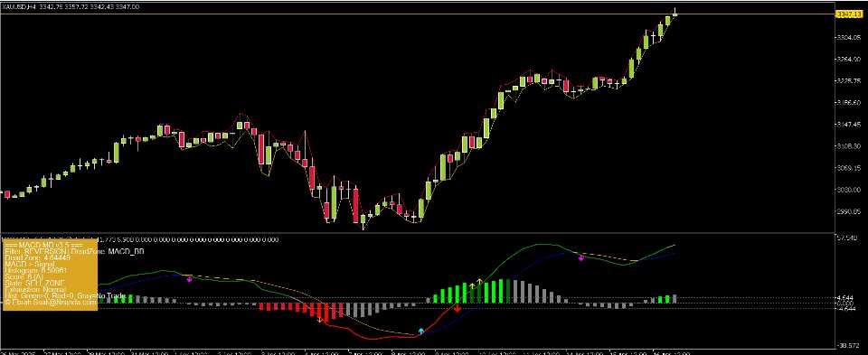Click the cyan up arrow at the MACD bottom
The width and height of the screenshot is (868, 355).
click(420, 332)
